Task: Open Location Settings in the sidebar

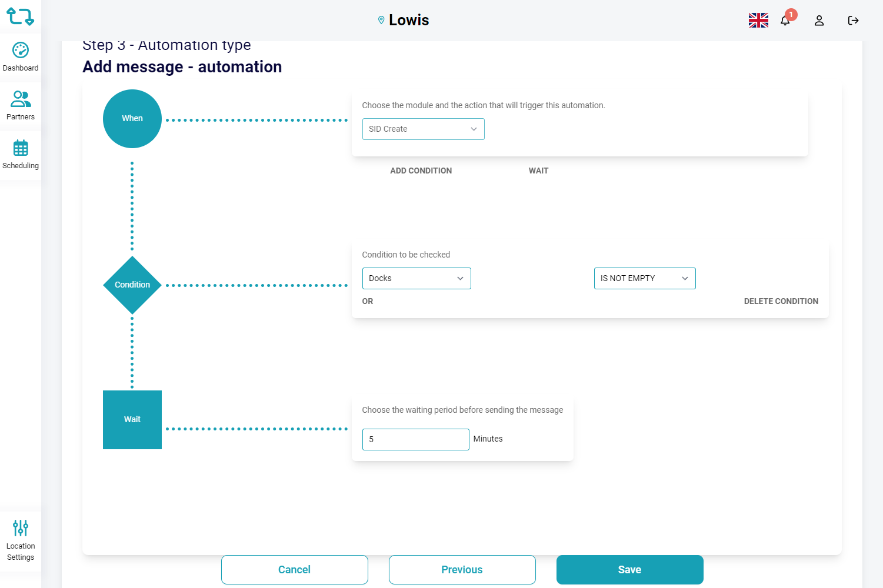Action: point(21,540)
